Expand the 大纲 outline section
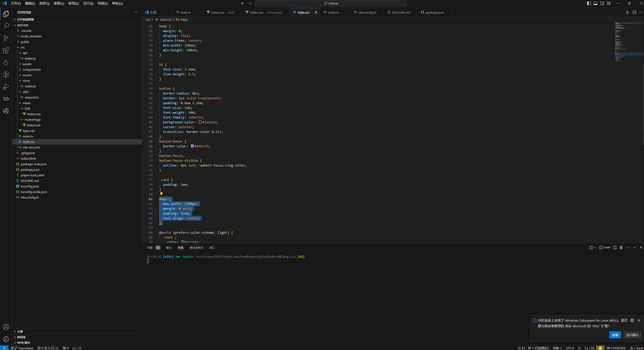Viewport: 644px width, 350px height. tap(77, 332)
